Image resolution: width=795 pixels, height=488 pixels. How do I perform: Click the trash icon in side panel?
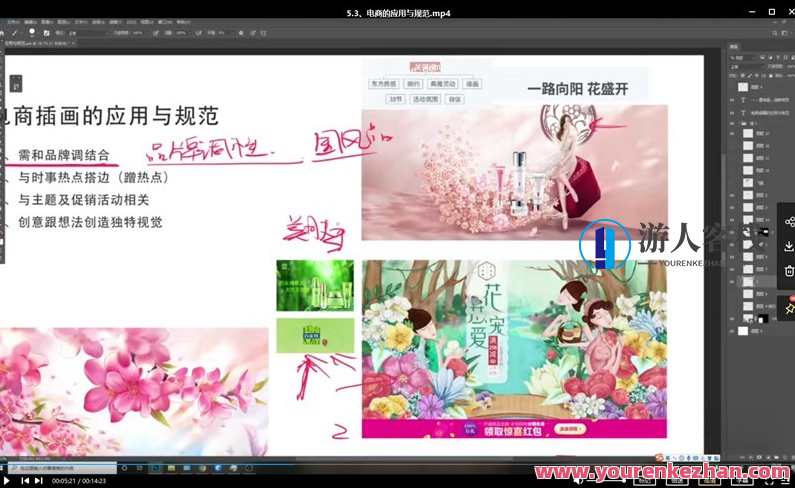coord(789,271)
